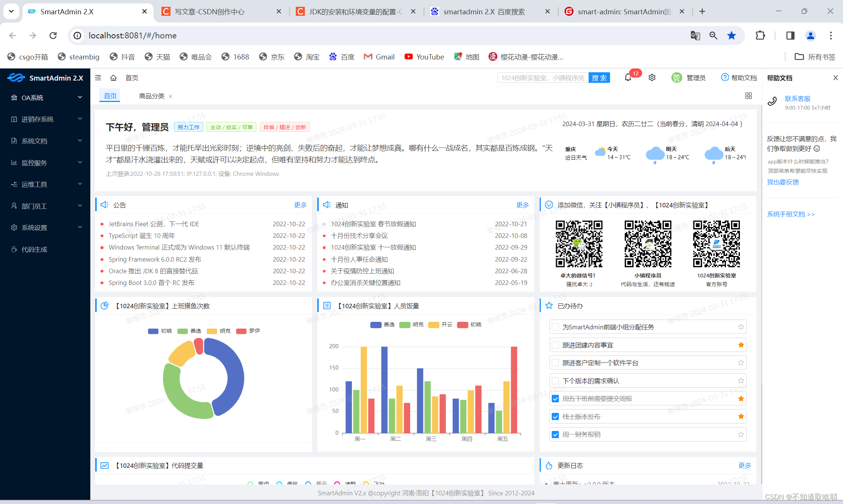
Task: Star the 周一财务报销 todo
Action: [741, 434]
